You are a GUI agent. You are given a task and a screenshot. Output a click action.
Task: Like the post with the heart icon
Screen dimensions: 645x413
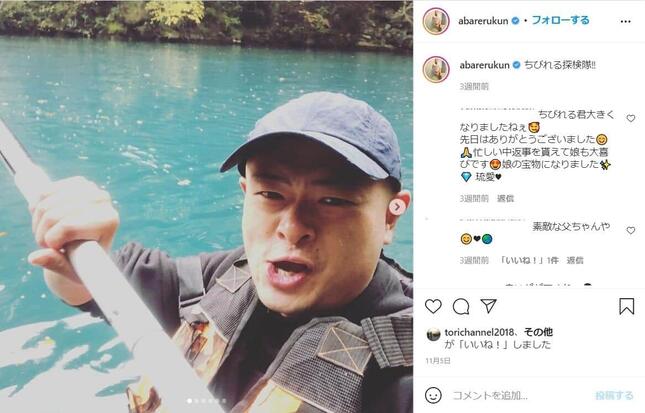click(433, 306)
